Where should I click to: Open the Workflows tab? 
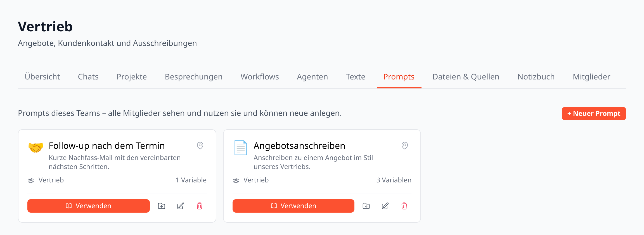[260, 77]
